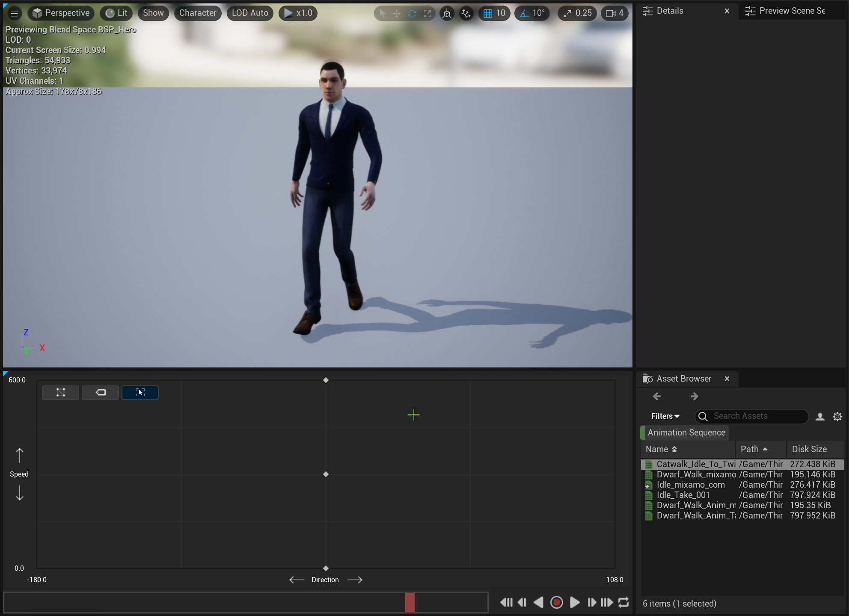This screenshot has width=849, height=616.
Task: Click the play forward button
Action: [x=575, y=602]
